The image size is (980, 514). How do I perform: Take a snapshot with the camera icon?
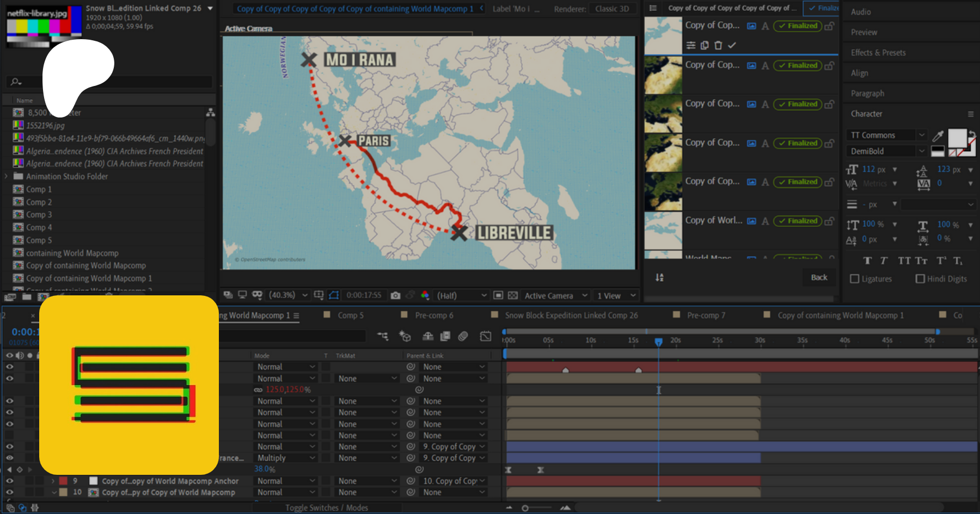click(x=395, y=295)
